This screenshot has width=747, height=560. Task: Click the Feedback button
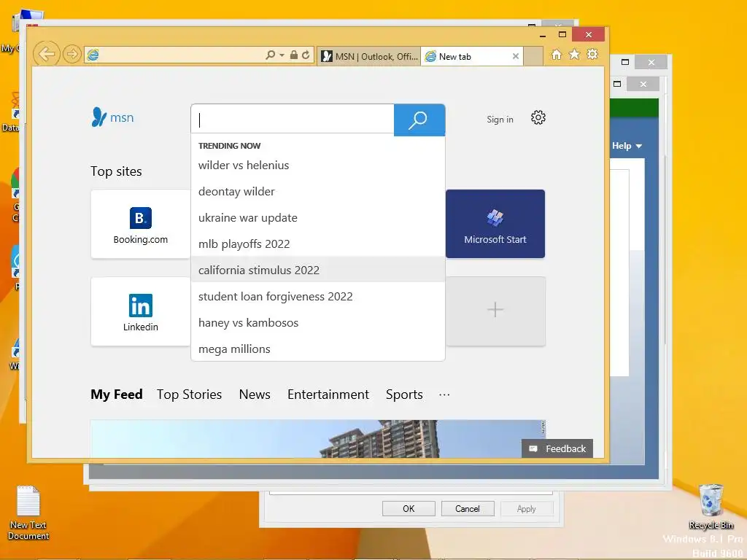[557, 448]
